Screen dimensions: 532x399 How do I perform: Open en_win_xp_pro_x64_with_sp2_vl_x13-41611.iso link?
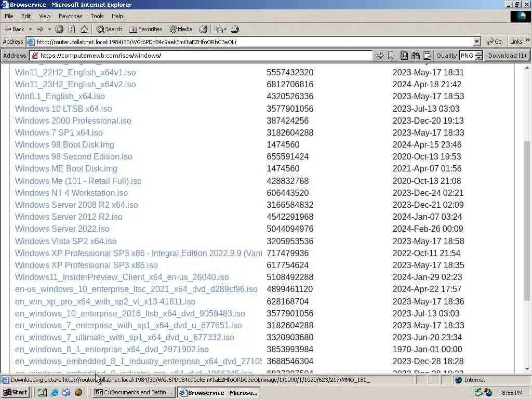(x=105, y=301)
